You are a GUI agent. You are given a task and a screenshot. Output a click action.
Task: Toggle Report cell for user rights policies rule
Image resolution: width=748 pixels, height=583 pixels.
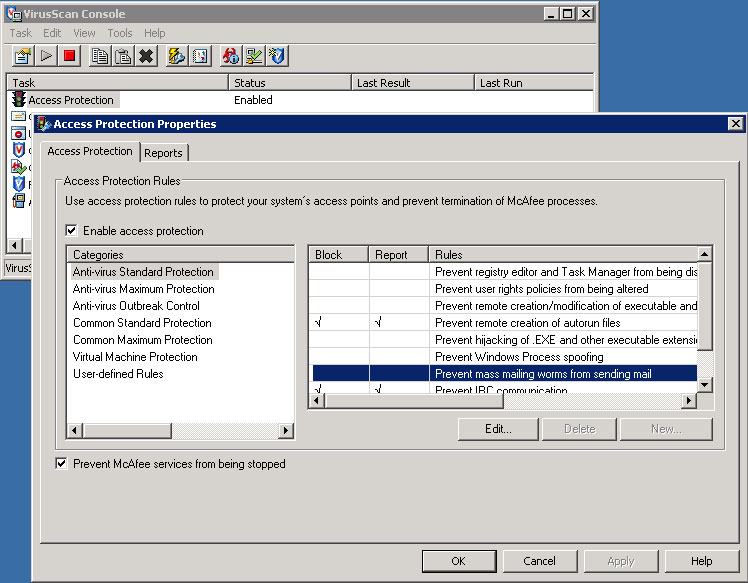click(x=399, y=289)
